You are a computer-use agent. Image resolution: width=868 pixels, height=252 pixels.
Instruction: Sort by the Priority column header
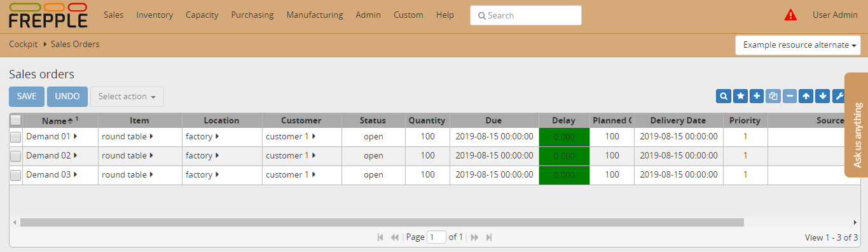coord(745,120)
